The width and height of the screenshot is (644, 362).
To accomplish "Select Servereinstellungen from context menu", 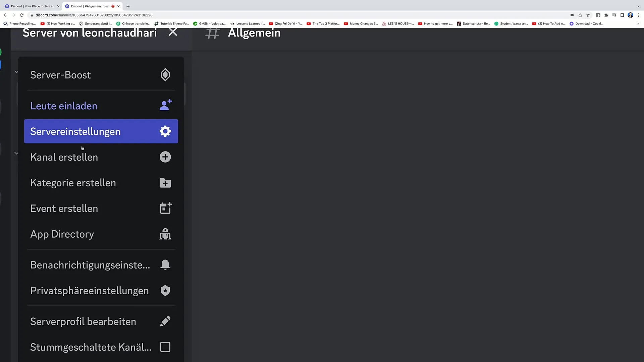I will (x=101, y=131).
